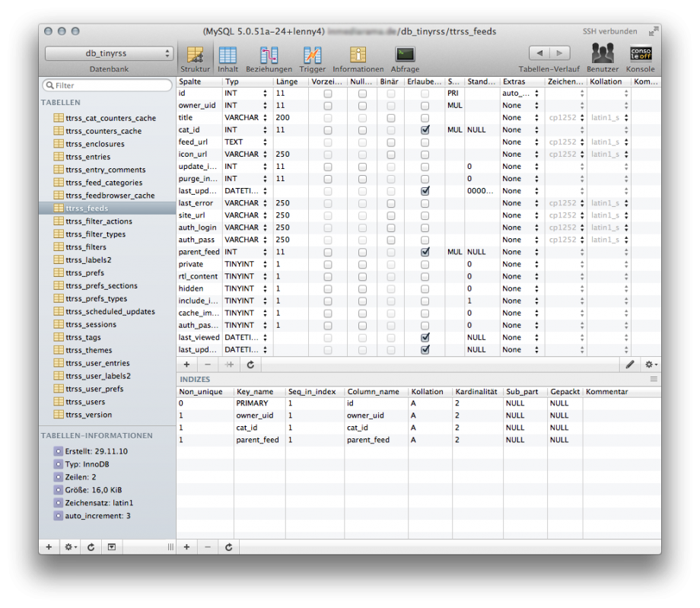Screen dimensions: 700x608
Task: Click the Typ: InnoDB info entry
Action: coord(87,464)
